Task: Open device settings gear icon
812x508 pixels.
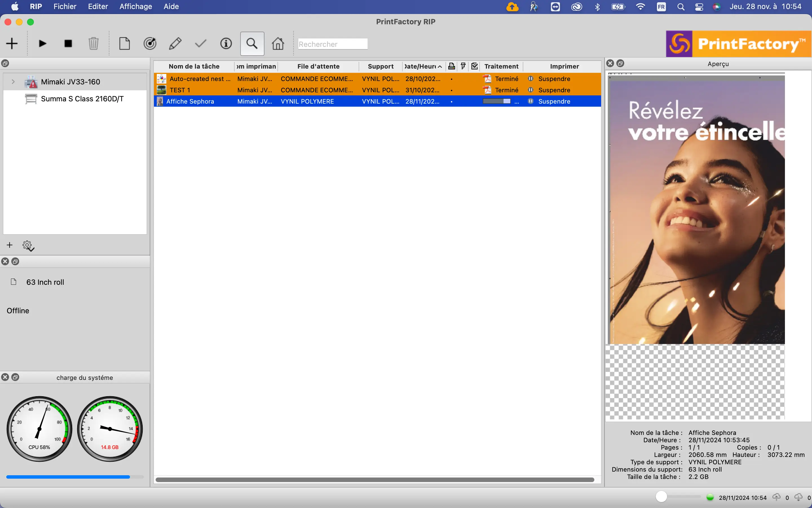Action: [28, 246]
